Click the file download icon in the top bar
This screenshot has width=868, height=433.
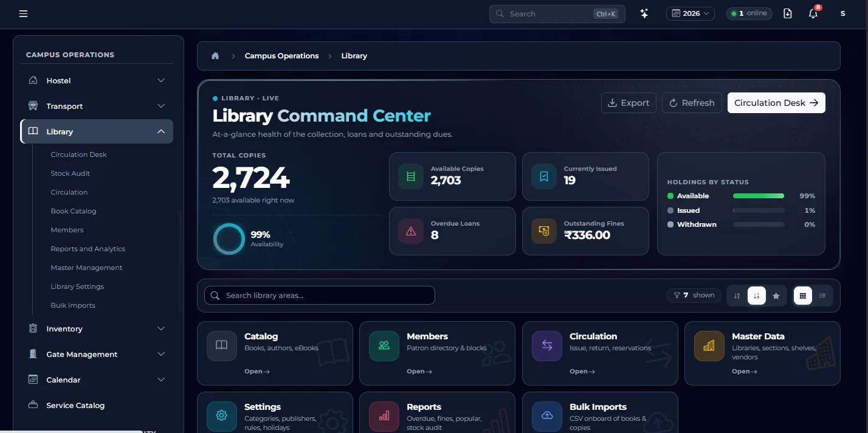[788, 13]
